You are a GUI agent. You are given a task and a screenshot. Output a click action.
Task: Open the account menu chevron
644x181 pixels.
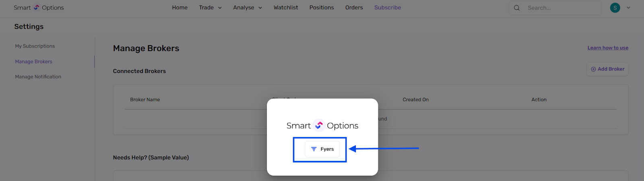coord(628,8)
